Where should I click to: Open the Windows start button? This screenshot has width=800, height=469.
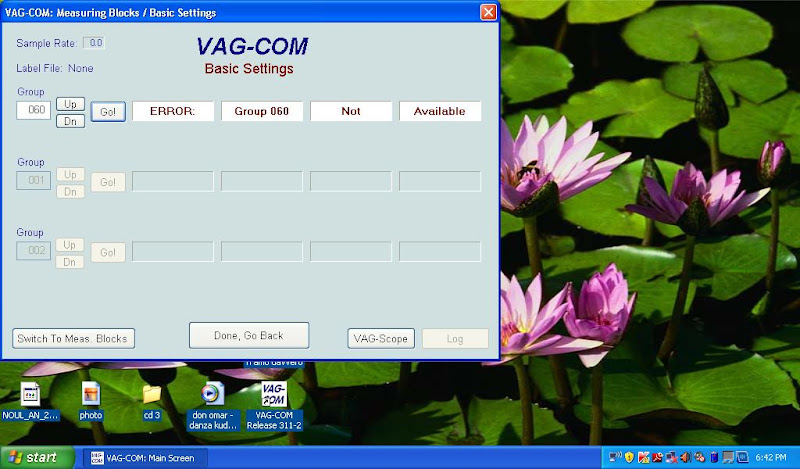(x=36, y=457)
